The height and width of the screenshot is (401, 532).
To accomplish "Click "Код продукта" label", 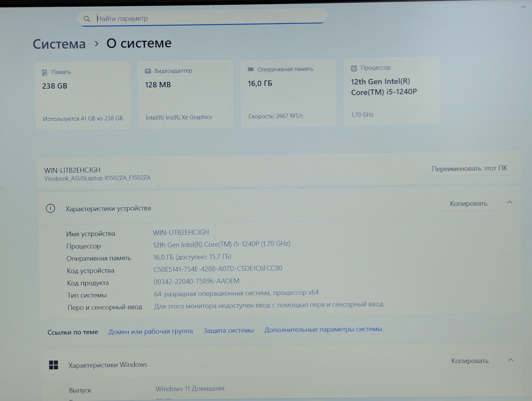I will pos(88,283).
